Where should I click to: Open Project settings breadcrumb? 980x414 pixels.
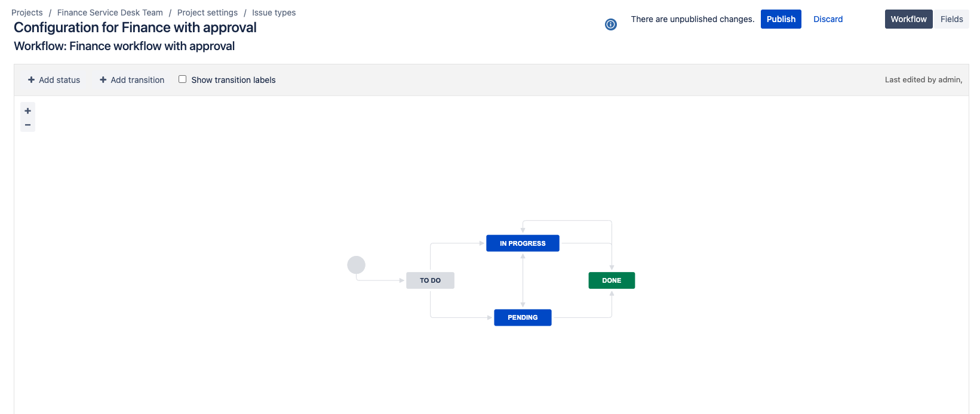pos(207,13)
